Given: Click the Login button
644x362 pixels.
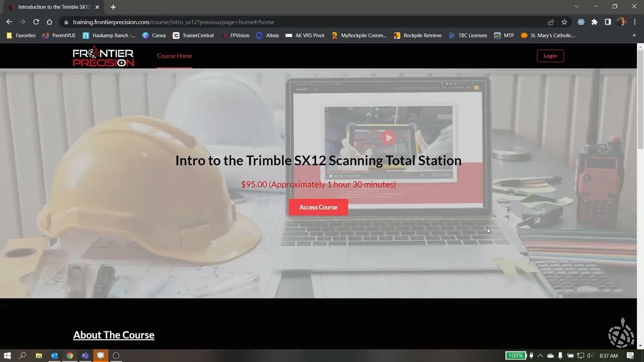Looking at the screenshot, I should coord(550,56).
